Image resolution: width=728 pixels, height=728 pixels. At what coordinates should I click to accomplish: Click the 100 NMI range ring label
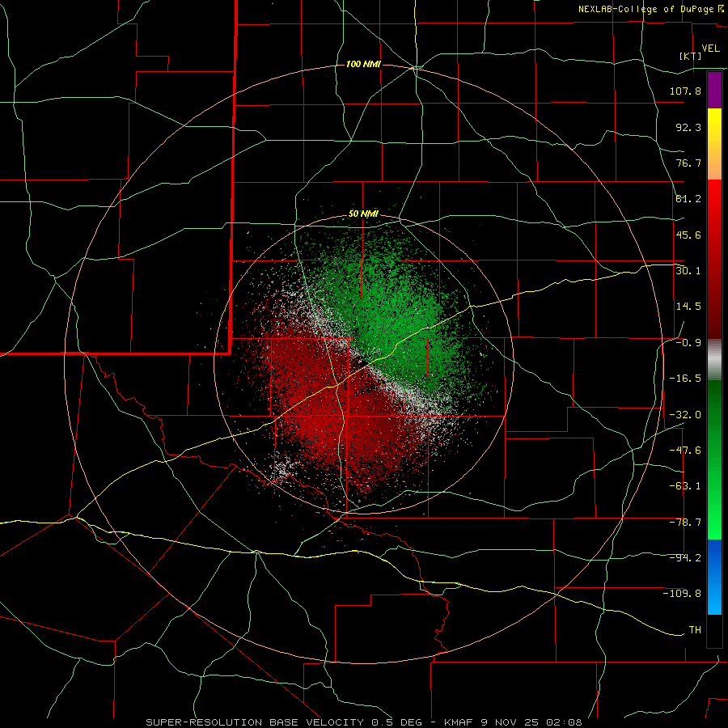(363, 64)
